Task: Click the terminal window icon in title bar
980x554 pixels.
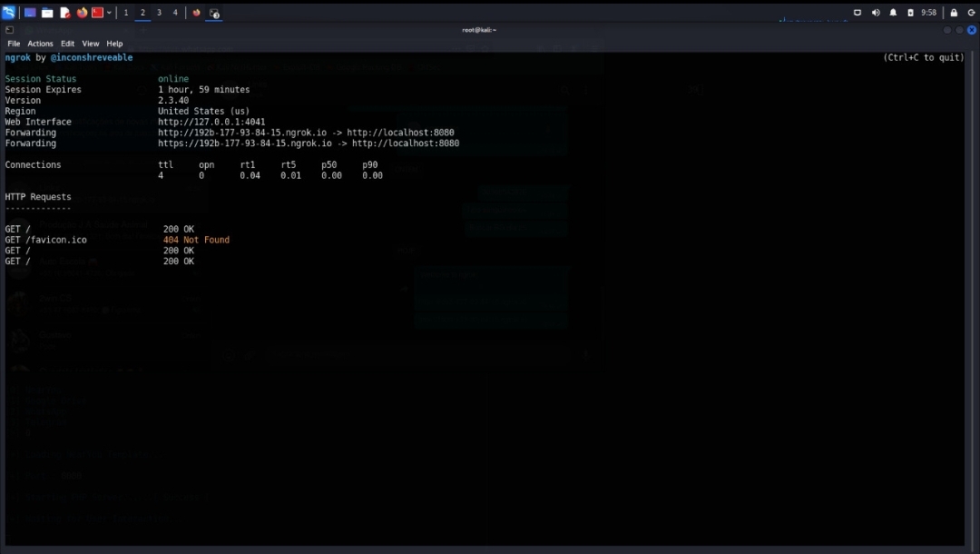Action: (9, 30)
